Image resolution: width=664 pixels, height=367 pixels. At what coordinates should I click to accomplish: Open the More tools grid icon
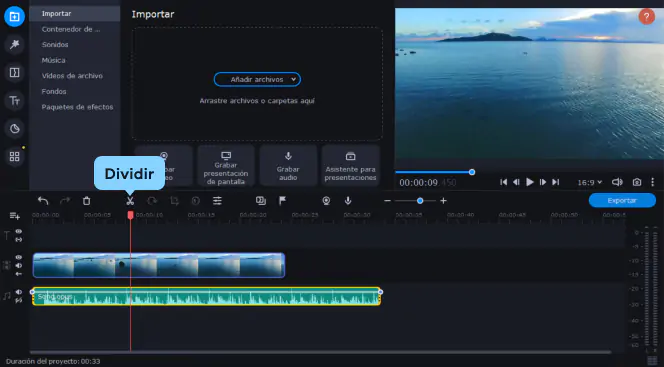point(14,157)
